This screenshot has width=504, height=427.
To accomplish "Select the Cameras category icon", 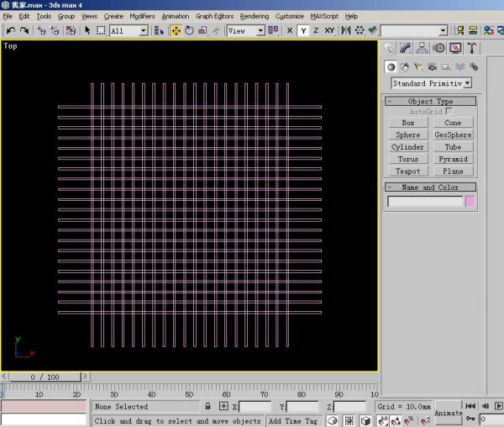I will [433, 67].
